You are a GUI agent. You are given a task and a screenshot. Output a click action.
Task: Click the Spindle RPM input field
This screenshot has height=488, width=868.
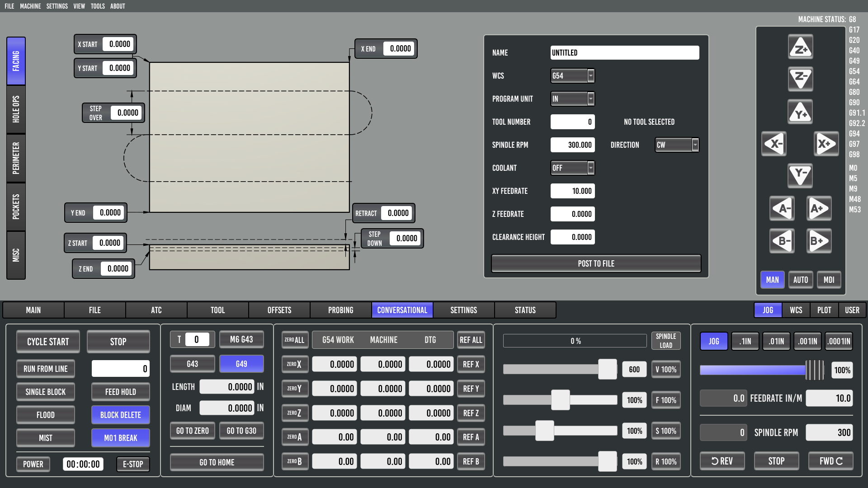[572, 145]
